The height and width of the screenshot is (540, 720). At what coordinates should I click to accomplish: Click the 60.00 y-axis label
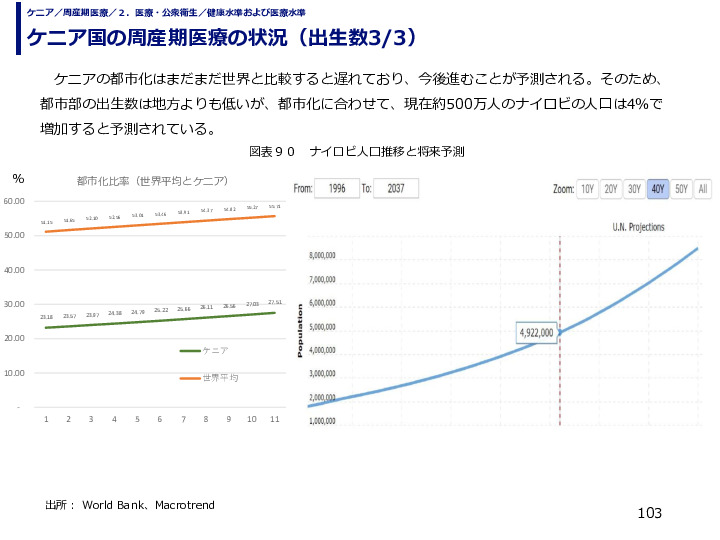pyautogui.click(x=14, y=201)
